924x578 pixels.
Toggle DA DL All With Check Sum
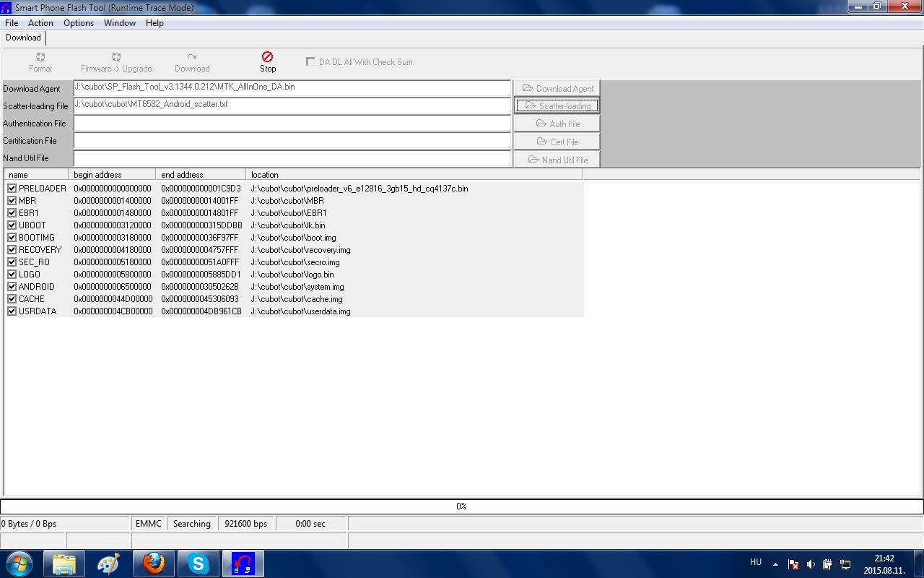[x=310, y=62]
